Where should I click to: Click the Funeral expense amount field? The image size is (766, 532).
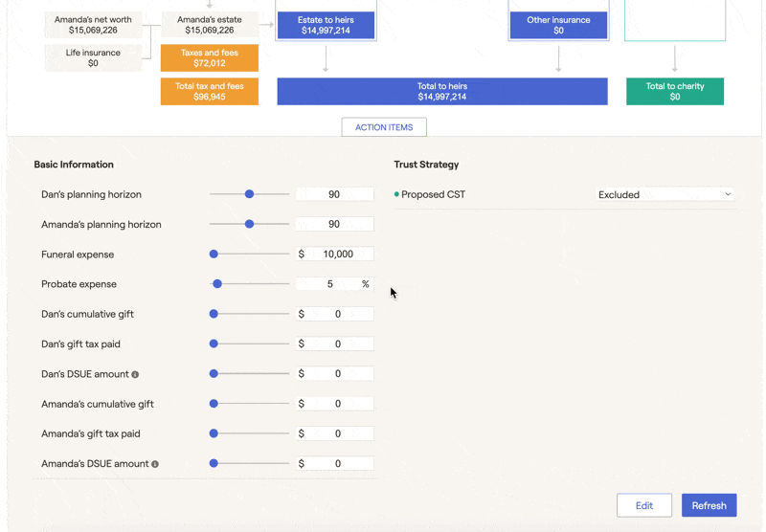[335, 255]
